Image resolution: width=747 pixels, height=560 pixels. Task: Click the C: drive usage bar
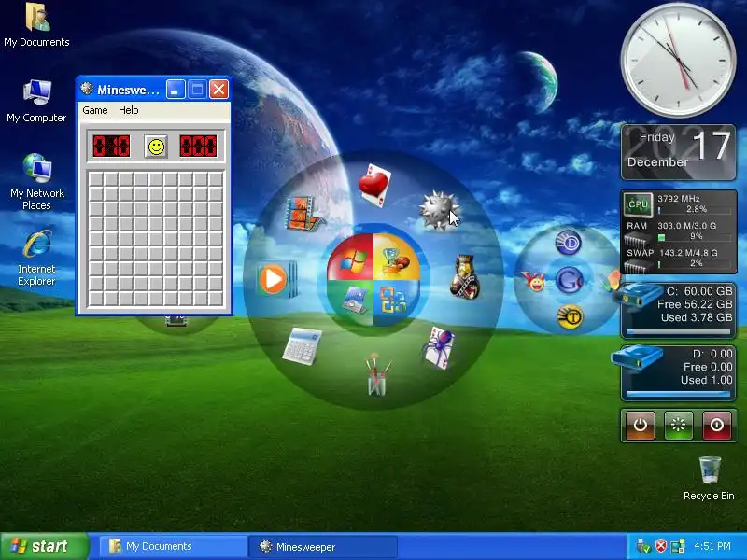point(679,331)
